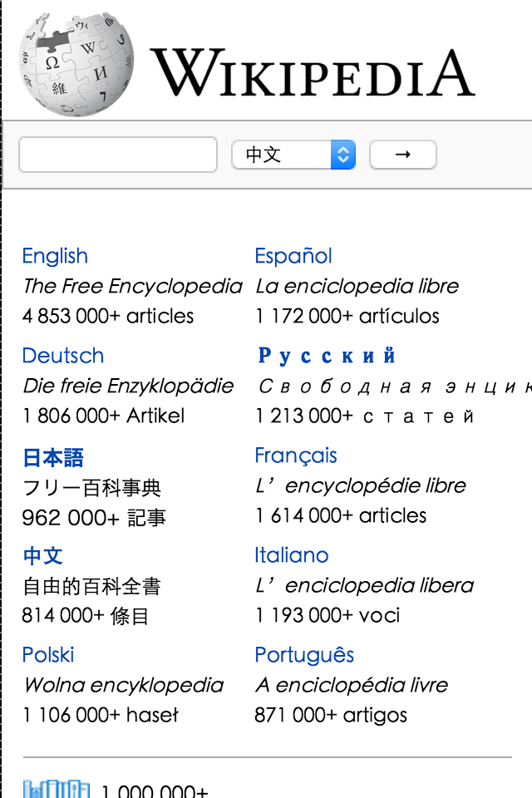Open the Русский Wikipedia link

pos(327,356)
